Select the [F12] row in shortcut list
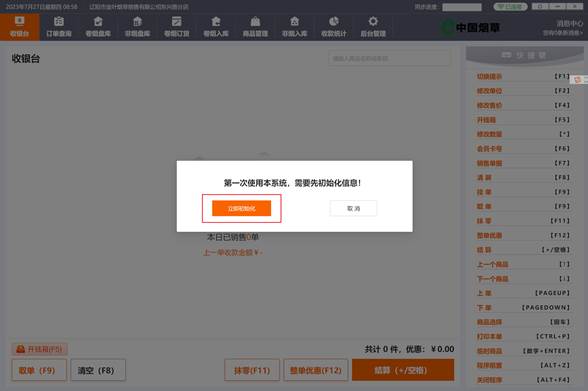Viewport: 588px width, 391px height. [x=523, y=235]
